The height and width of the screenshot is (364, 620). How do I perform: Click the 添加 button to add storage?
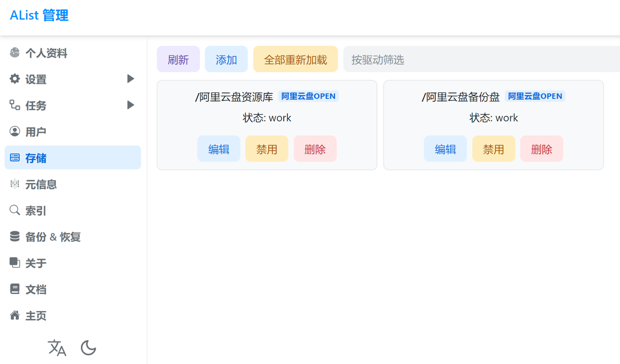click(x=226, y=59)
